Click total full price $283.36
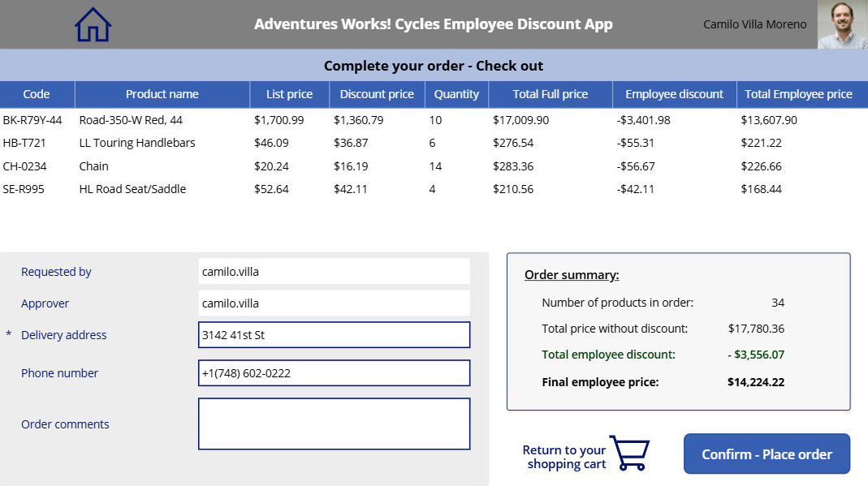868x486 pixels. click(513, 166)
